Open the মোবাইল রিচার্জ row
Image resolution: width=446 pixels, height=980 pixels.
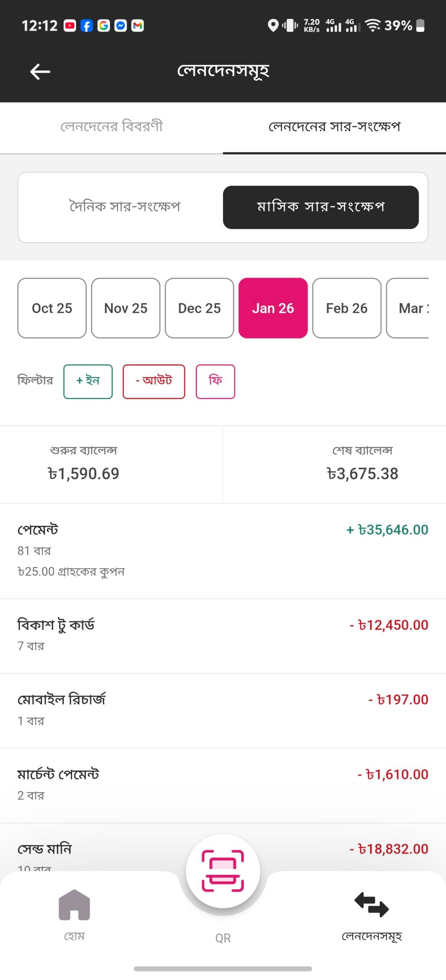[x=223, y=710]
